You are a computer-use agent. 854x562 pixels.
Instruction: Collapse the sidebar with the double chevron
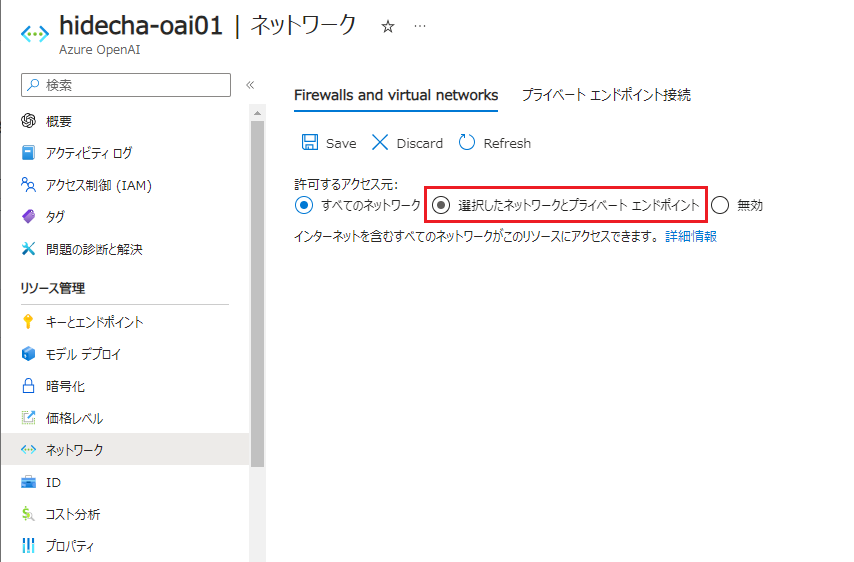click(250, 85)
